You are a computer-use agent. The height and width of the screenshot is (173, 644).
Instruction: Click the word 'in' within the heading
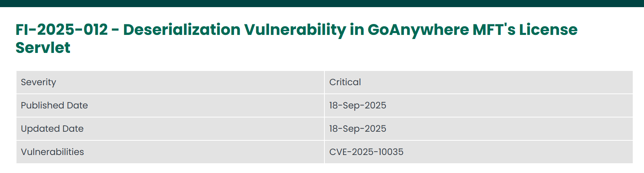click(357, 30)
